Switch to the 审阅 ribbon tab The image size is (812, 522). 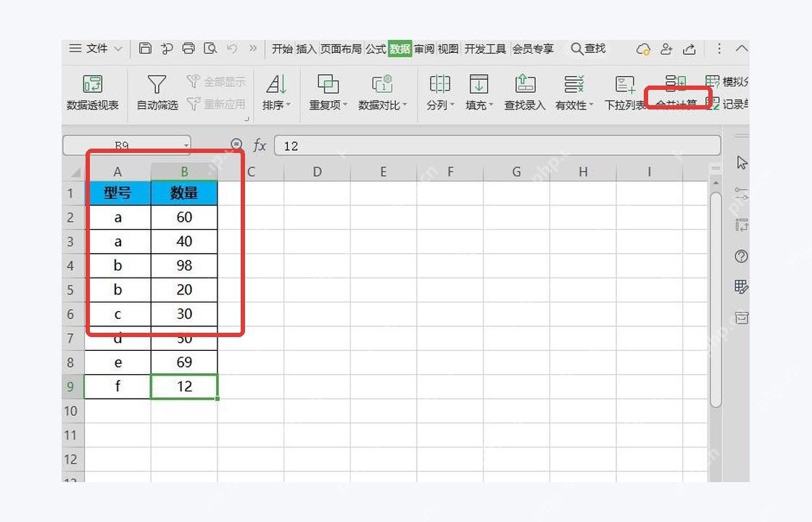click(x=424, y=49)
